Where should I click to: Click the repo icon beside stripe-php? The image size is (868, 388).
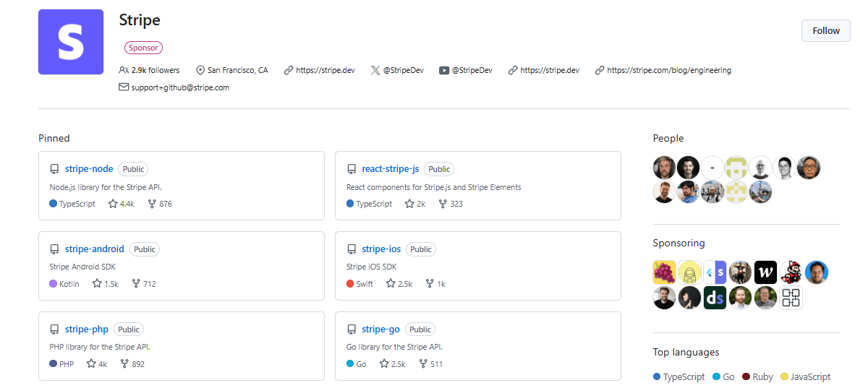tap(54, 329)
